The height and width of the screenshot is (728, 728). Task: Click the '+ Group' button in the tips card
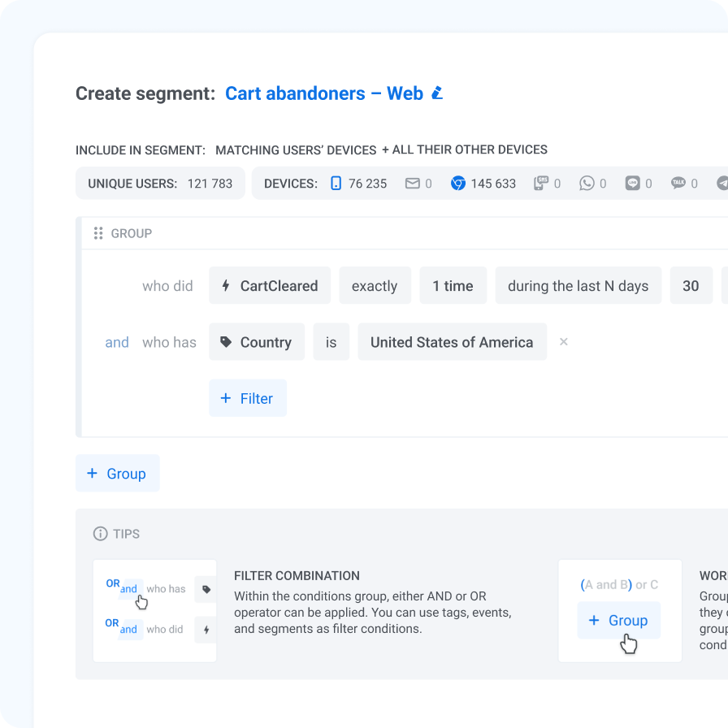(x=619, y=620)
